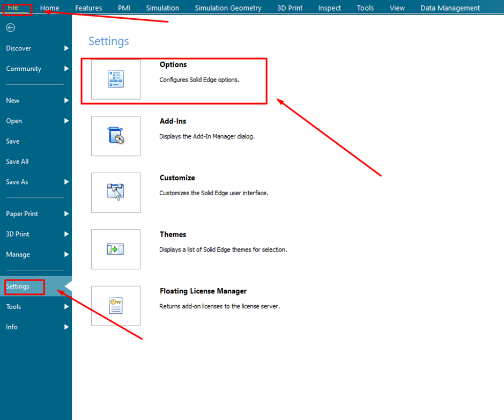Click "Customizes the Solid Edge user interface." text
This screenshot has width=504, height=420.
point(214,193)
